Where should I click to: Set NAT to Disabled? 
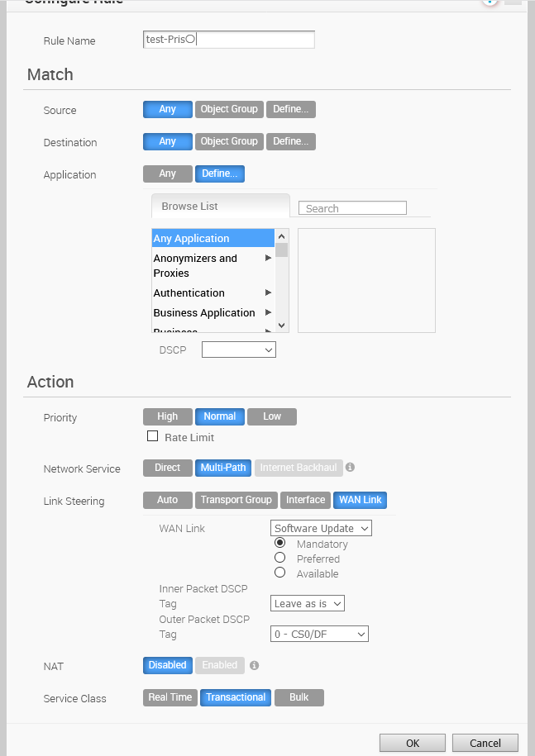tap(167, 665)
